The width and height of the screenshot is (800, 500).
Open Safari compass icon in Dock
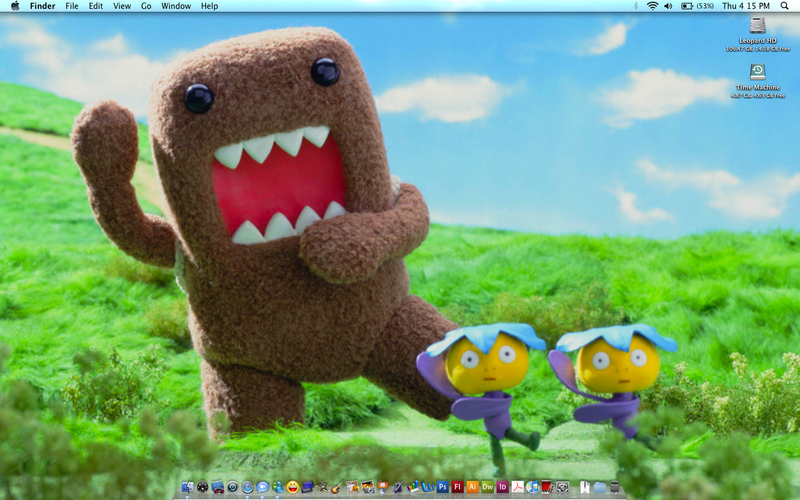point(247,487)
